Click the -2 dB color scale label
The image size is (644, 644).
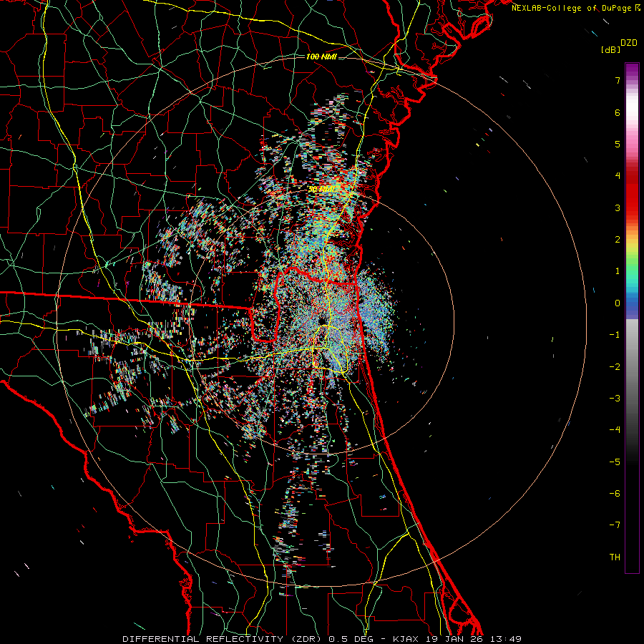(x=615, y=366)
